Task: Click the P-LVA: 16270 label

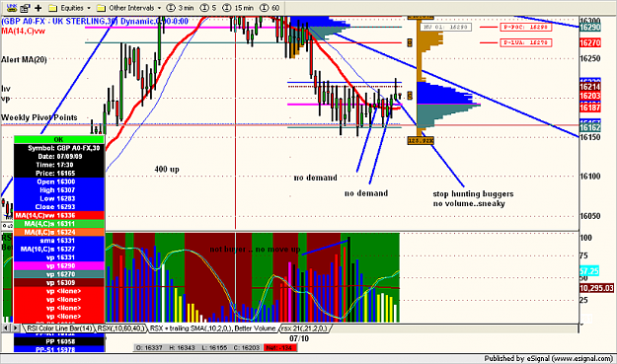Action: [x=526, y=42]
